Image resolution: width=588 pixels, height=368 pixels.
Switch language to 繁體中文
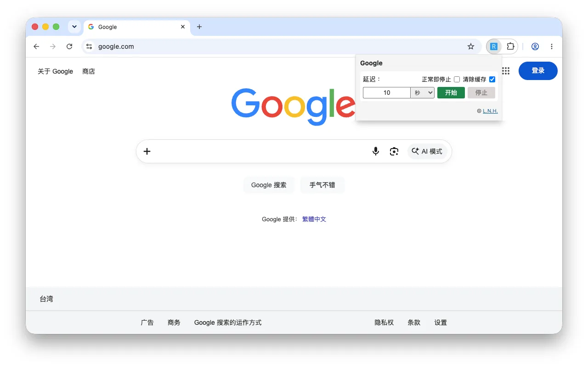(x=314, y=219)
